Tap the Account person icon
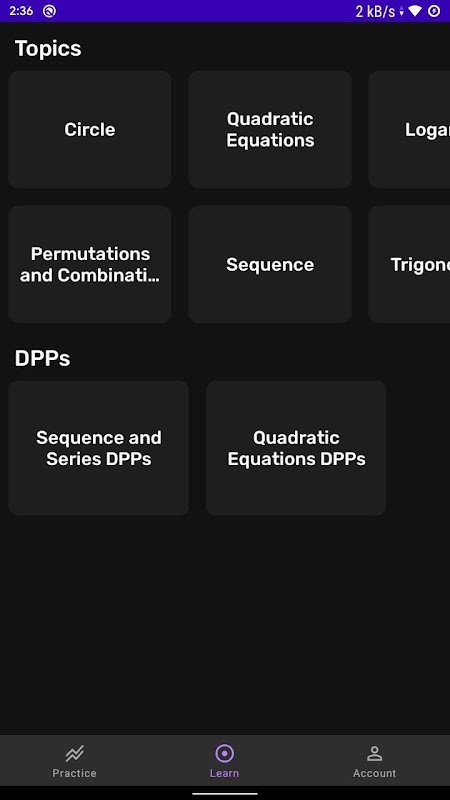Screen dimensions: 450x800 click(374, 753)
